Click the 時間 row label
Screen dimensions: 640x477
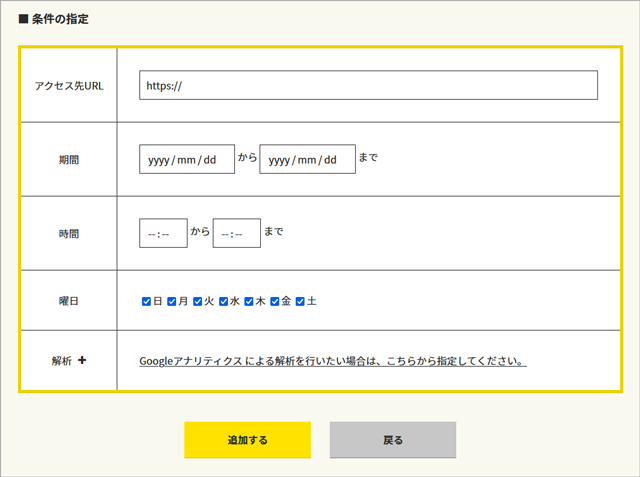point(69,234)
